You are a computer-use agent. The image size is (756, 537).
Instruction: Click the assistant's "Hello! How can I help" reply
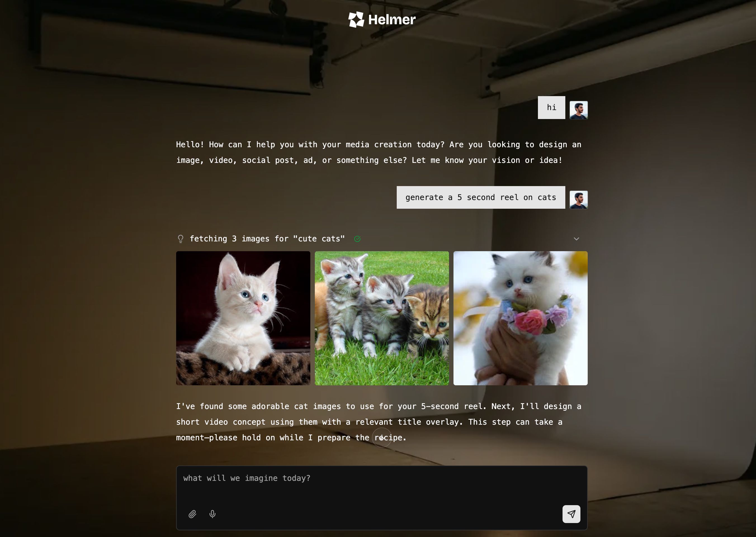click(379, 153)
